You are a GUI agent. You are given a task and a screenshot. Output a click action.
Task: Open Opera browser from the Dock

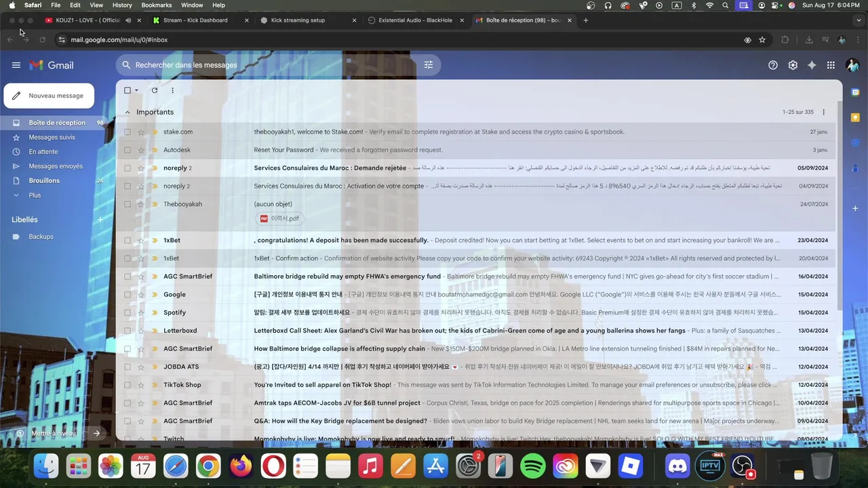point(273,466)
